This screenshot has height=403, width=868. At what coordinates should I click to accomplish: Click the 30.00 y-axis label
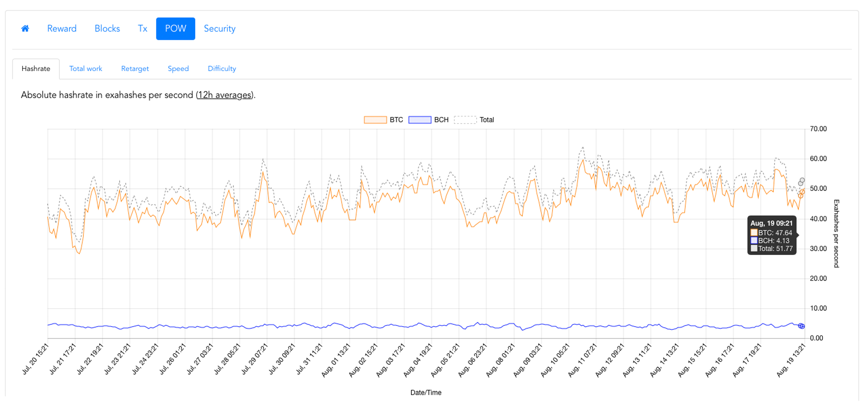818,249
